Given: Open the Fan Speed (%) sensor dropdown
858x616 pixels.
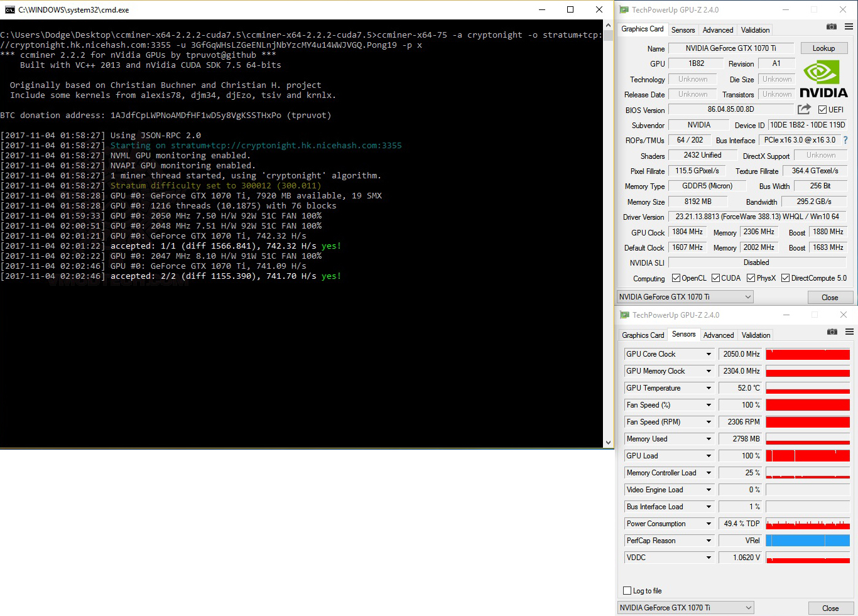Looking at the screenshot, I should coord(709,405).
